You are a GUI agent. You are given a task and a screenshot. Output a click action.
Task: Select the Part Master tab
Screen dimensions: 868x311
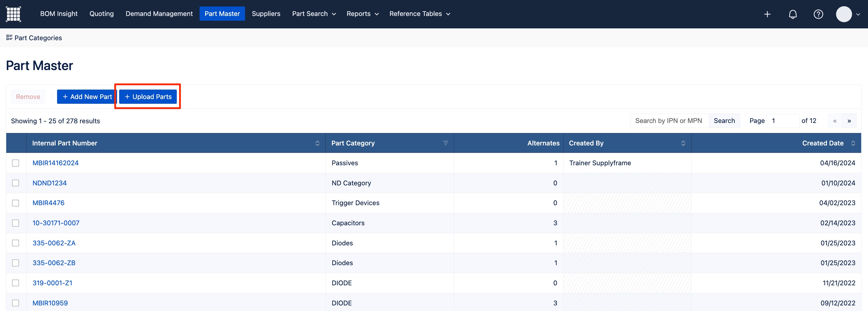[x=222, y=14]
